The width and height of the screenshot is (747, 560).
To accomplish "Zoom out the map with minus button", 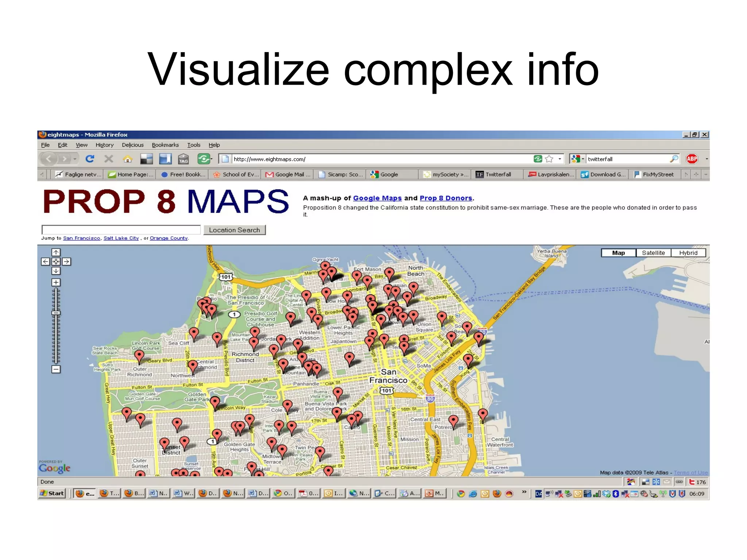I will (x=56, y=369).
